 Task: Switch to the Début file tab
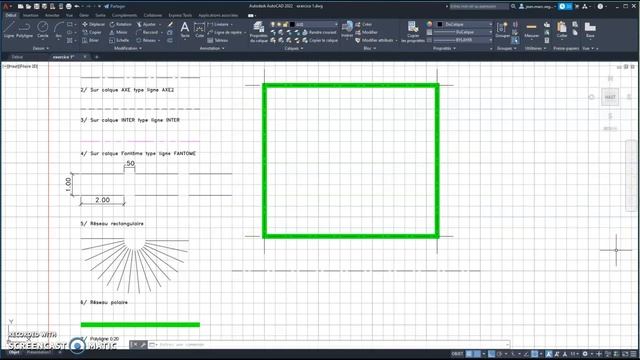17,57
